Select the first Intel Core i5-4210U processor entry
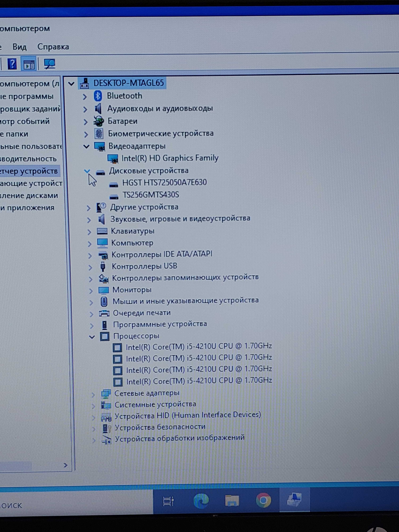Image resolution: width=399 pixels, height=532 pixels. point(199,347)
